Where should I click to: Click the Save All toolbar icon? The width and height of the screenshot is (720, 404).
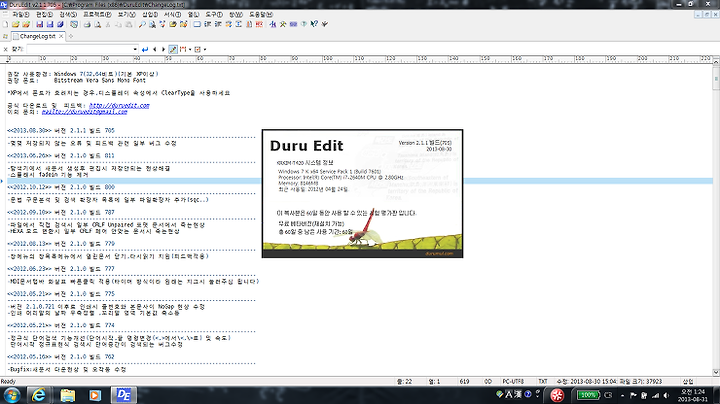pyautogui.click(x=61, y=24)
